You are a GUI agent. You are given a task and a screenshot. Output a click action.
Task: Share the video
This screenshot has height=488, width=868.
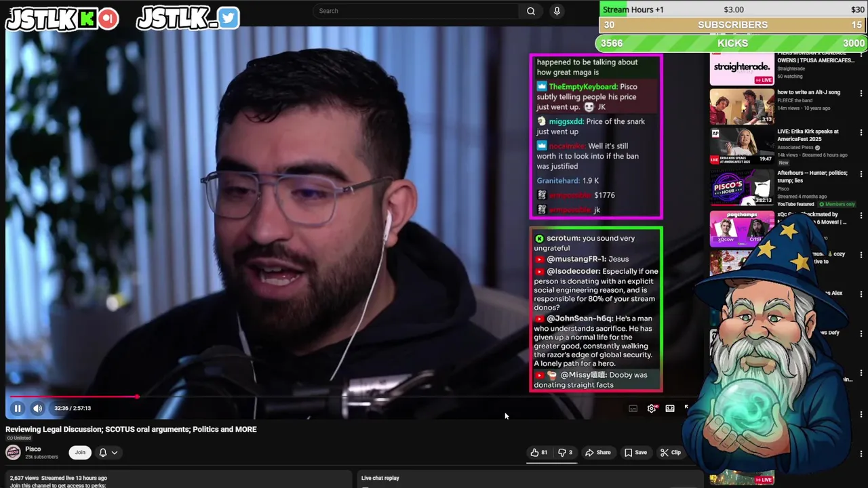coord(597,452)
